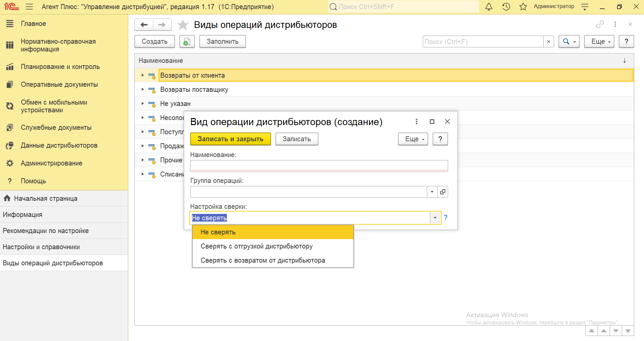Viewport: 644px width, 341px height.
Task: Move one page up in list
Action: click(604, 331)
